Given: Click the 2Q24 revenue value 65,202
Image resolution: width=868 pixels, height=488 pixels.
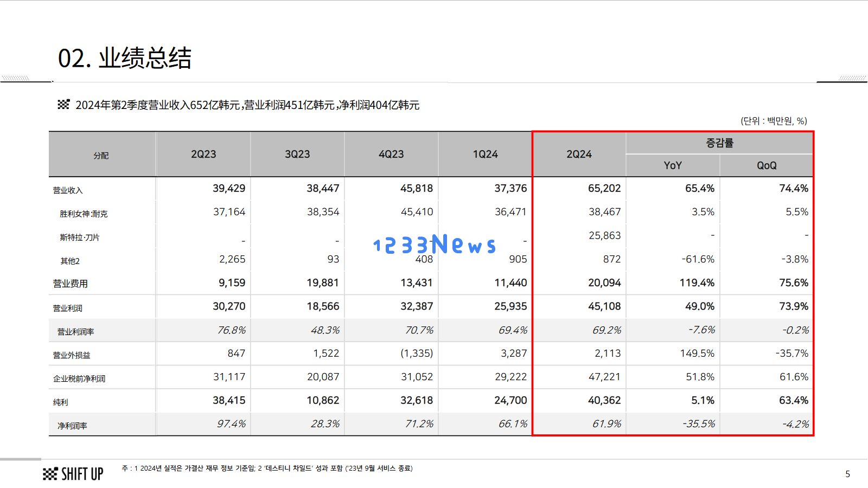Looking at the screenshot, I should 604,189.
